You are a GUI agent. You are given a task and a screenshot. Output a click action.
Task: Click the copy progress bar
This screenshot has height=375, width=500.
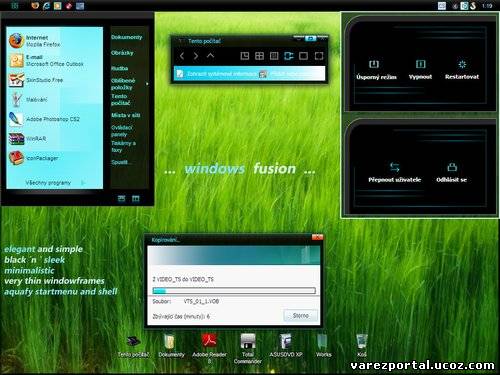tap(234, 291)
